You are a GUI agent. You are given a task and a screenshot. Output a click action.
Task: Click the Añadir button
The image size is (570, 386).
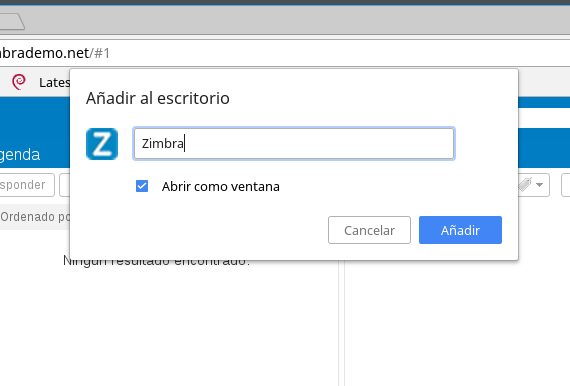pyautogui.click(x=460, y=230)
